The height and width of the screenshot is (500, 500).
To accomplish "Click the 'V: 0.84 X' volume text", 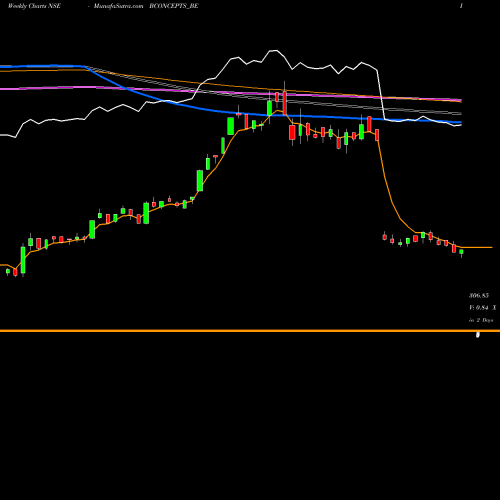I will 483,308.
